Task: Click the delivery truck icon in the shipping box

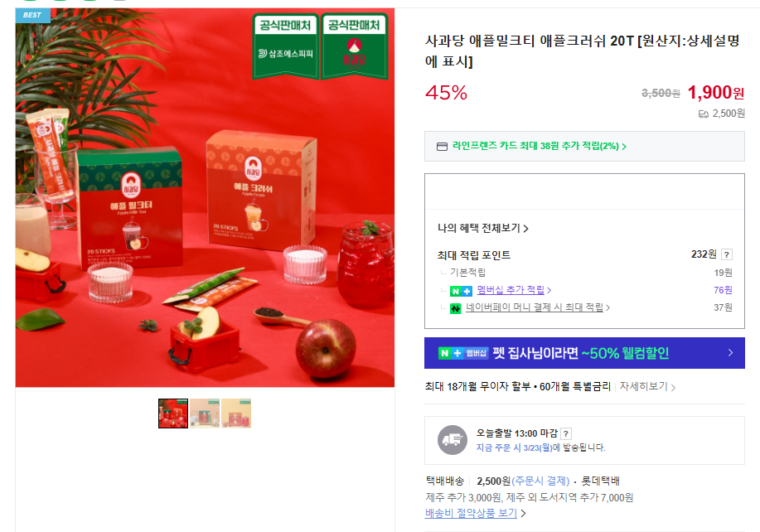Action: coord(453,440)
